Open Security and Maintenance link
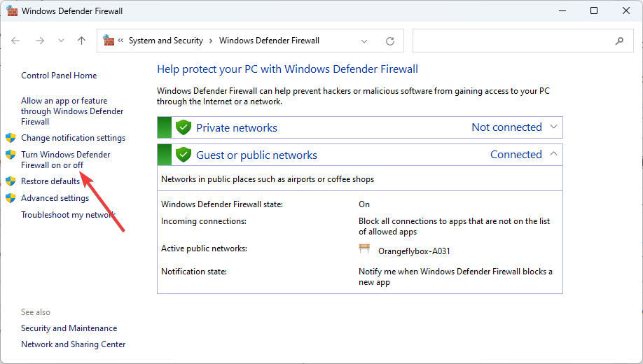This screenshot has height=364, width=643. tap(69, 328)
